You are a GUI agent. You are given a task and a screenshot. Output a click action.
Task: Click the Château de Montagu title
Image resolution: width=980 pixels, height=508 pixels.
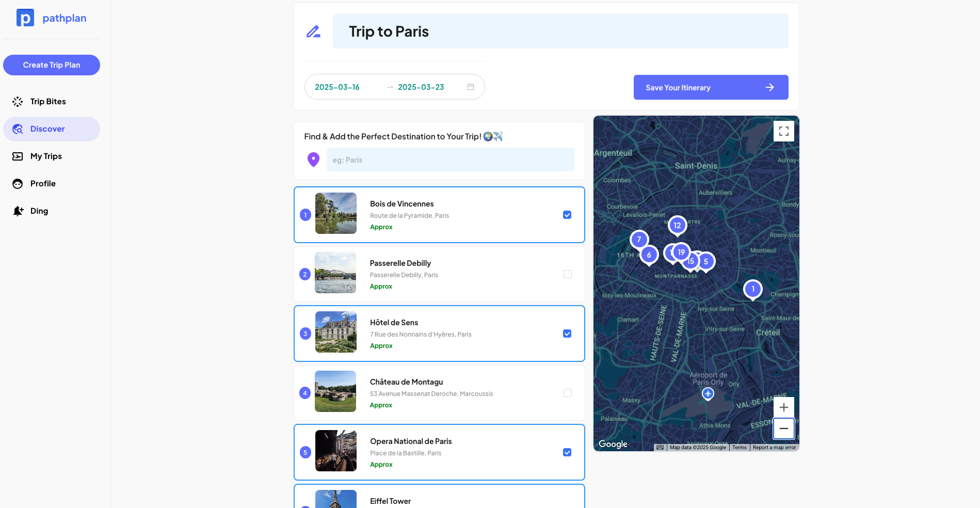[407, 382]
